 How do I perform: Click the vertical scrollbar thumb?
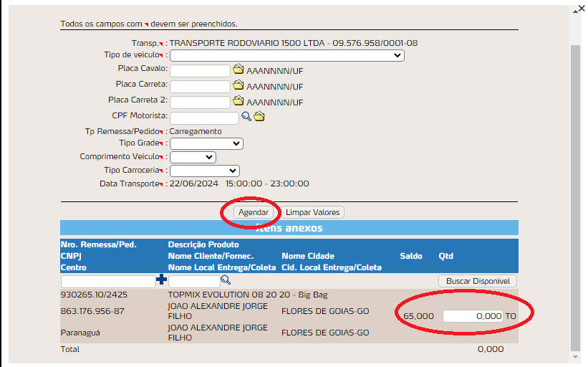575,197
